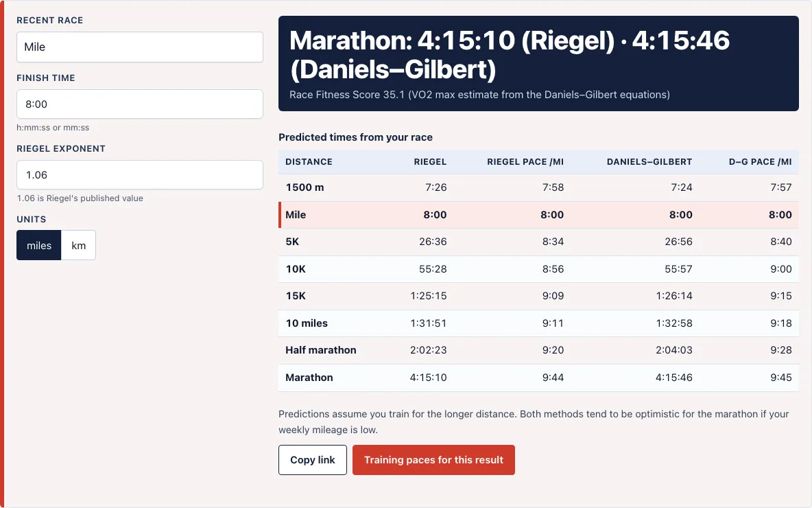Click D–G pace 9:15 for 15K
812x508 pixels.
pyautogui.click(x=781, y=296)
